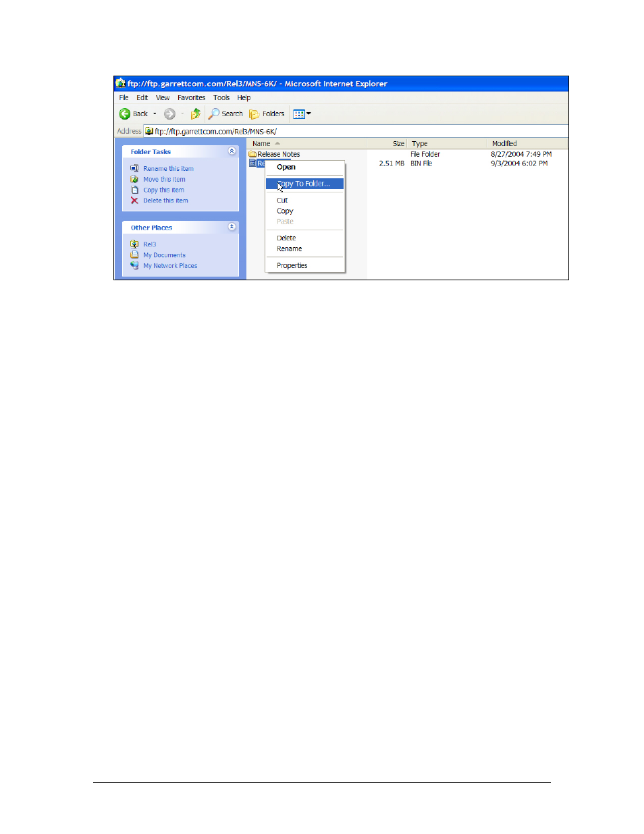The image size is (644, 834).
Task: Click Delete this item link
Action: [x=165, y=201]
